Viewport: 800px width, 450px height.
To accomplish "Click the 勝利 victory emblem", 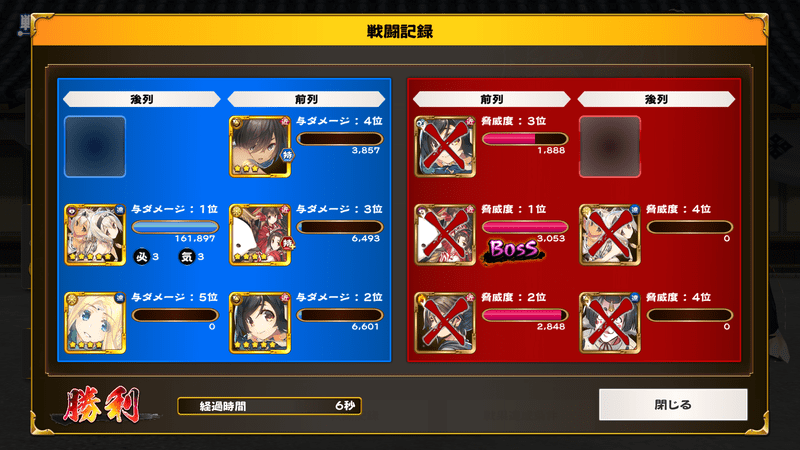I will pyautogui.click(x=102, y=405).
